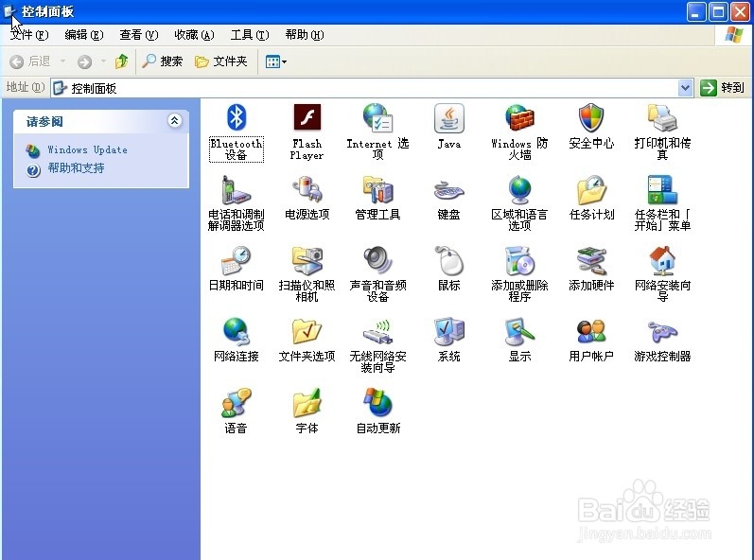Open 电话和调制解调器选项 icon
Image resolution: width=754 pixels, height=560 pixels.
tap(237, 190)
